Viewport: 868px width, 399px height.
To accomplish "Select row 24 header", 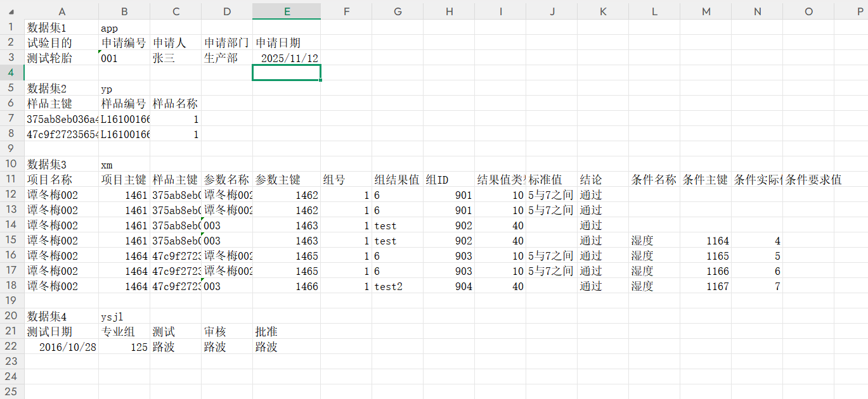I will pyautogui.click(x=12, y=377).
